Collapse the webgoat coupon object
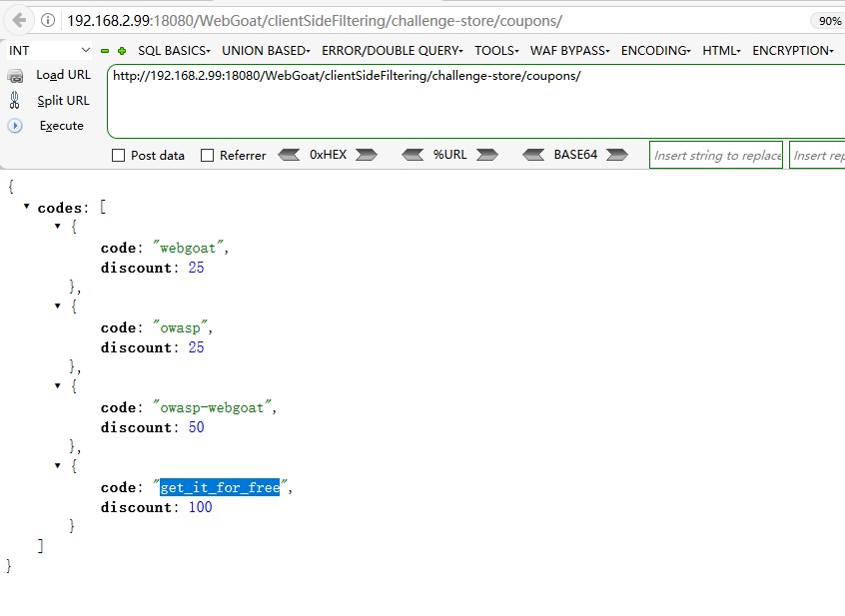 58,227
